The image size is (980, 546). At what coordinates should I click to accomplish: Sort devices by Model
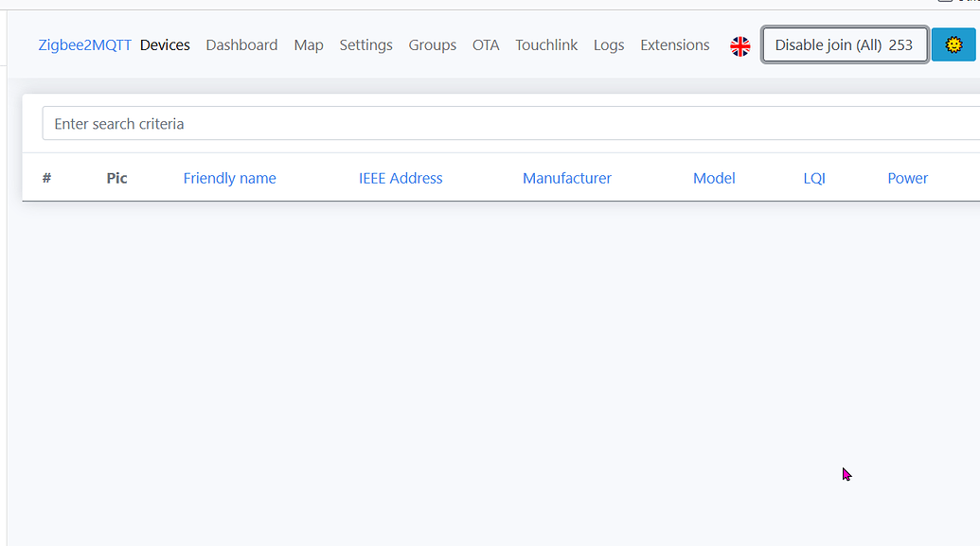click(714, 178)
